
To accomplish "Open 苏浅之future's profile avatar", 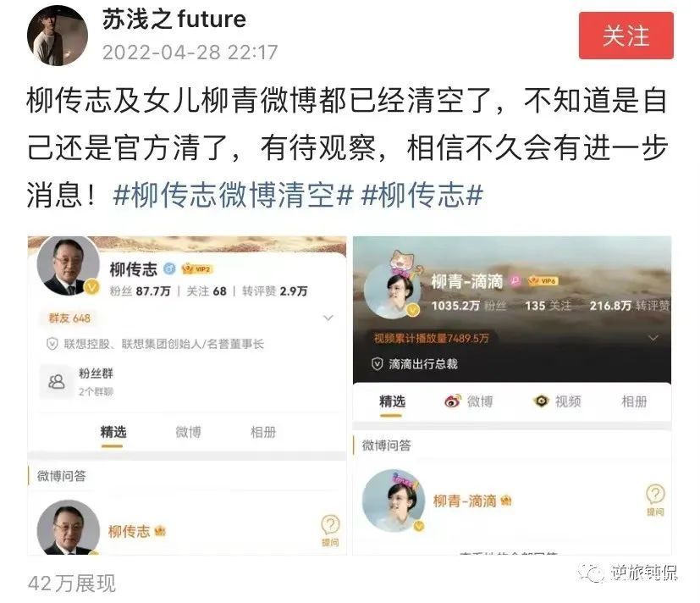I will pos(58,36).
